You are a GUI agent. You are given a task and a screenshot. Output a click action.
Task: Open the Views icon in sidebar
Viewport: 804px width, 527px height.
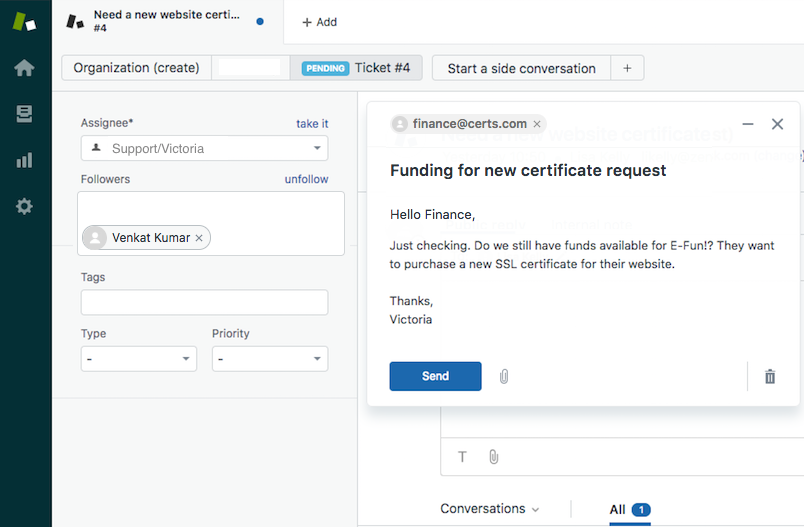(x=24, y=114)
